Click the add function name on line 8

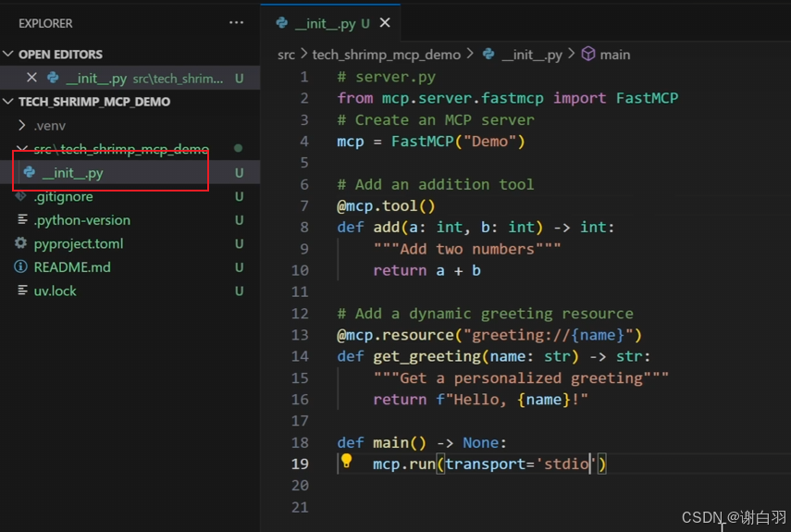click(x=387, y=228)
